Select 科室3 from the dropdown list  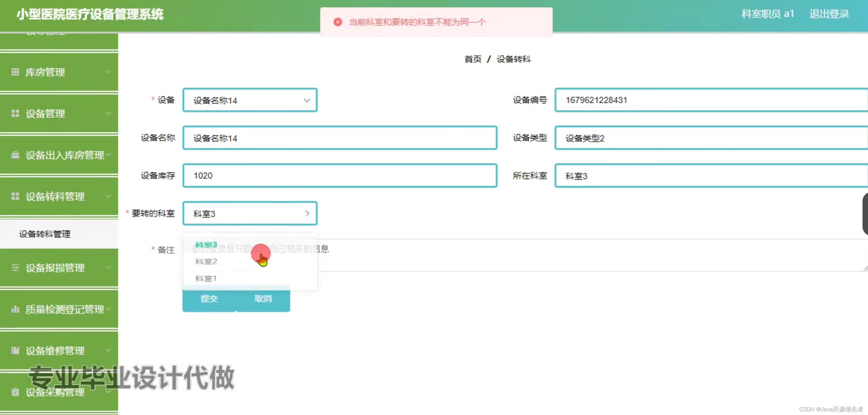tap(250, 245)
